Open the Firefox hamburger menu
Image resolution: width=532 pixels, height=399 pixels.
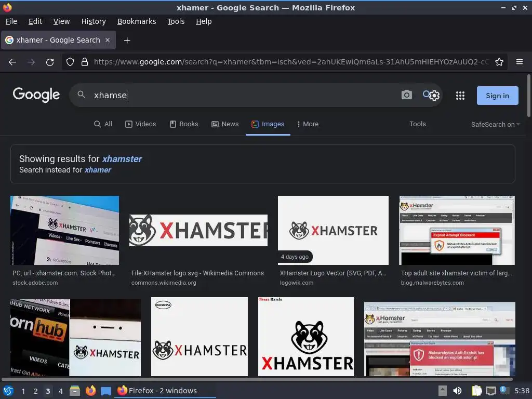pos(519,62)
